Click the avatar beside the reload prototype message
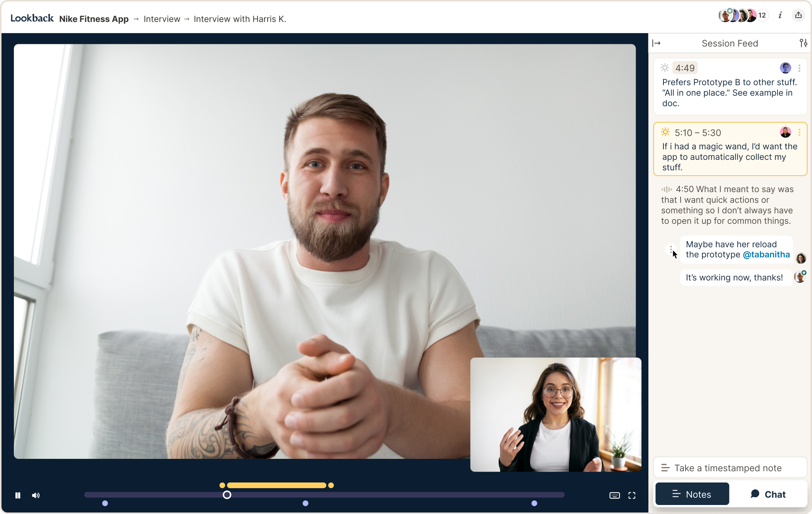 pyautogui.click(x=801, y=258)
